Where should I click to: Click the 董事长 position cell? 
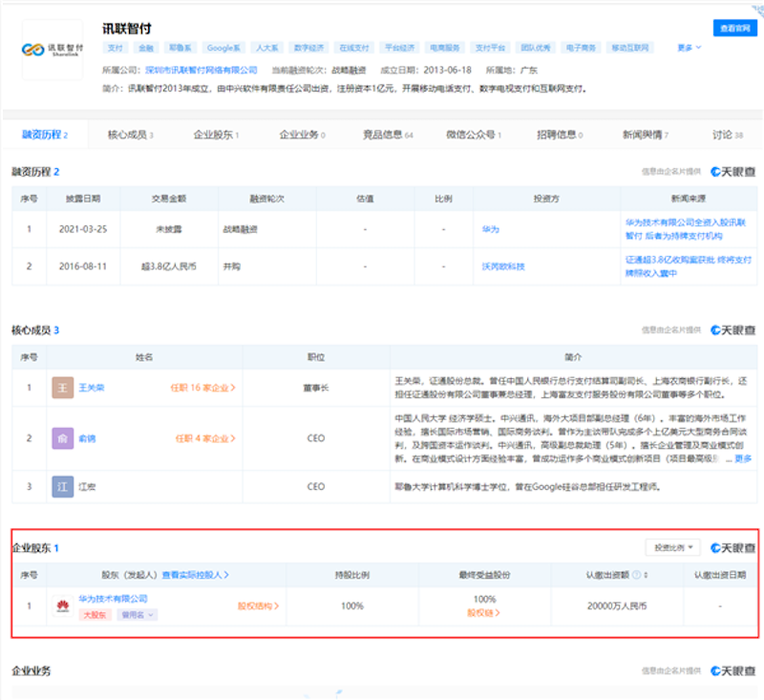[316, 388]
